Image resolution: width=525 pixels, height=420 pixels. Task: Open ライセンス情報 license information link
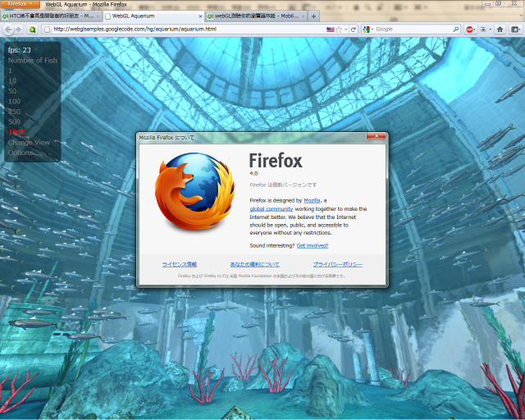click(x=180, y=265)
